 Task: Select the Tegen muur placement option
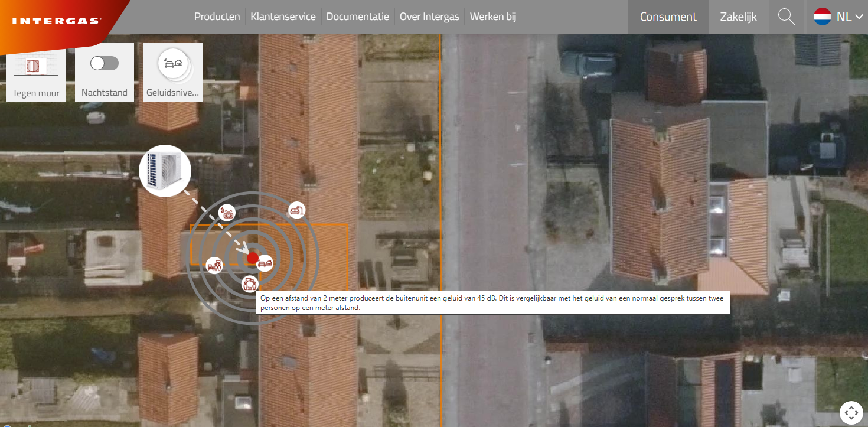tap(36, 73)
